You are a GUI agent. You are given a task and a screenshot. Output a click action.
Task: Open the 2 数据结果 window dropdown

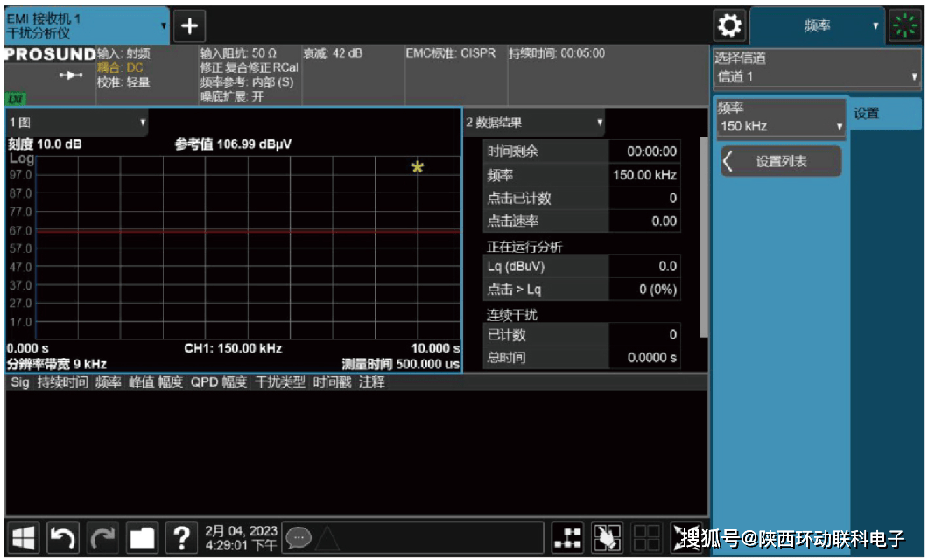click(x=534, y=122)
